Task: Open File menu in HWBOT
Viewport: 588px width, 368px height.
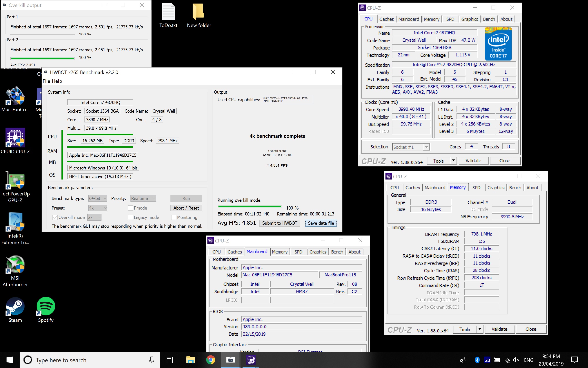Action: (47, 81)
